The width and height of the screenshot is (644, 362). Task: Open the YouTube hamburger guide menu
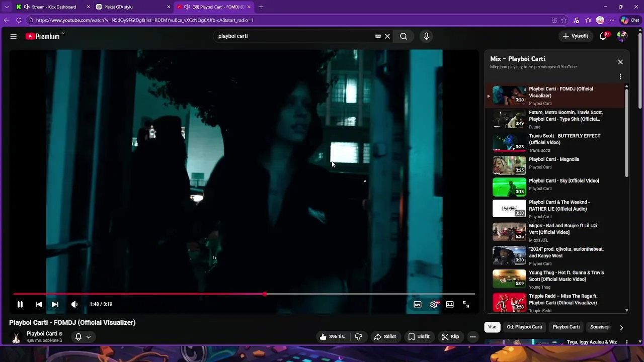click(14, 36)
